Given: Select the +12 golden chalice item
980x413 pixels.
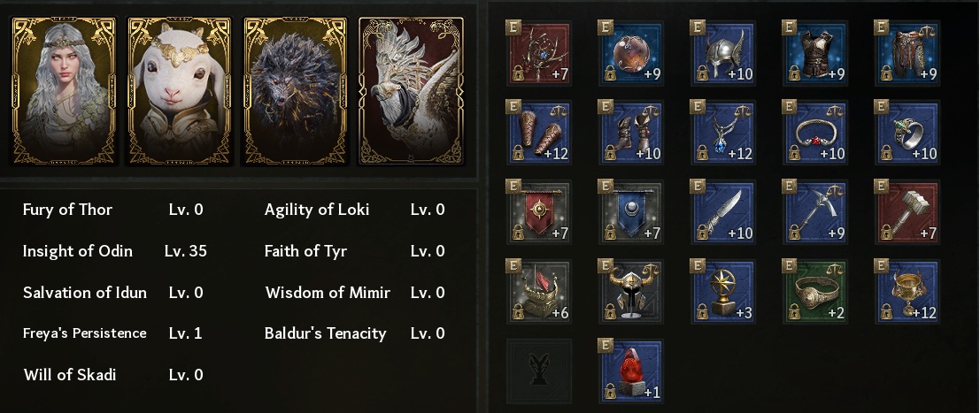Looking at the screenshot, I should [x=907, y=291].
